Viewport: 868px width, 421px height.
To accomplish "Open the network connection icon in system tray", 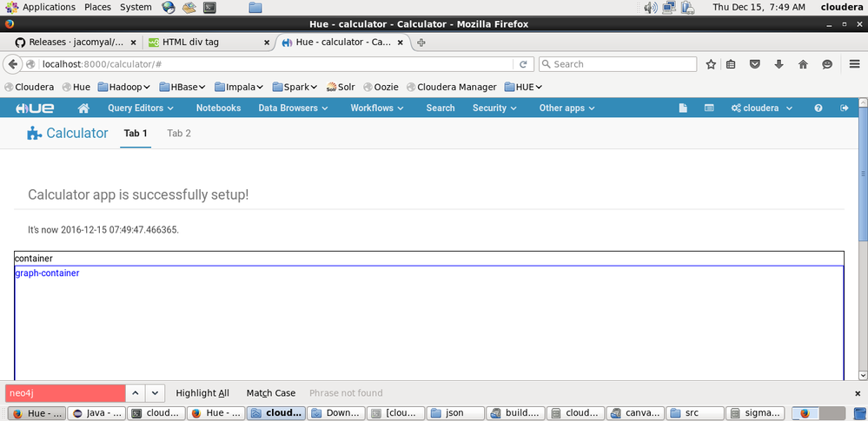I will click(669, 7).
